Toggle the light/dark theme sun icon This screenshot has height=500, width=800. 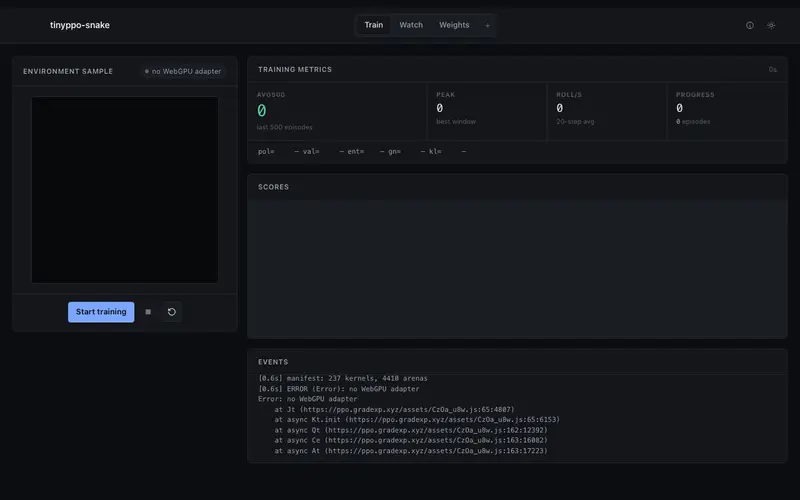coord(771,25)
